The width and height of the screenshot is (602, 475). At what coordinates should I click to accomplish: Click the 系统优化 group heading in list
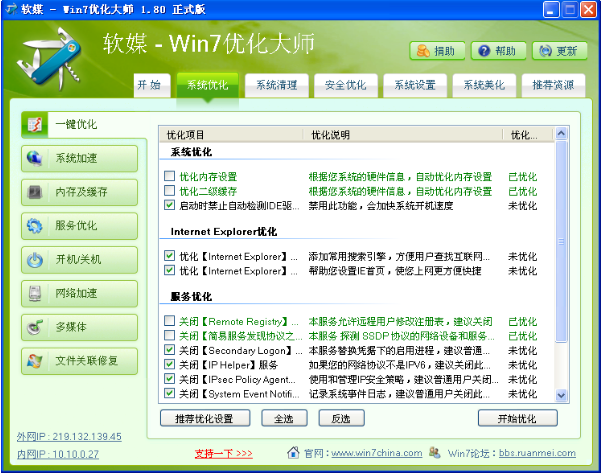point(191,152)
